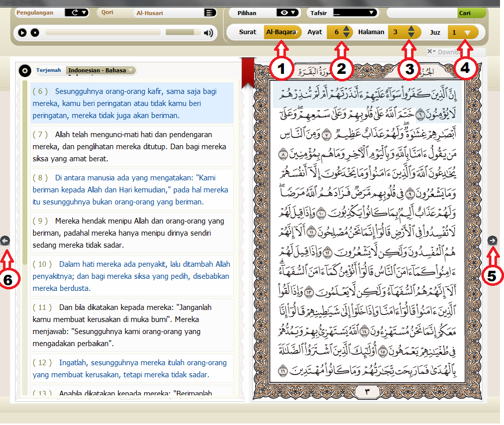Screen dimensions: 504x425
Task: Click the highlighted first Arabic line on the page
Action: tap(367, 94)
